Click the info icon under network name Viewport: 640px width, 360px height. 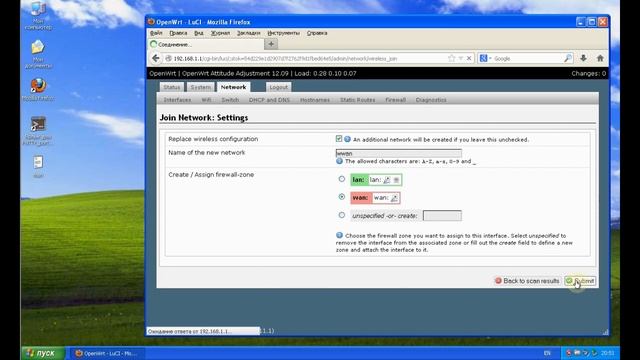point(339,161)
